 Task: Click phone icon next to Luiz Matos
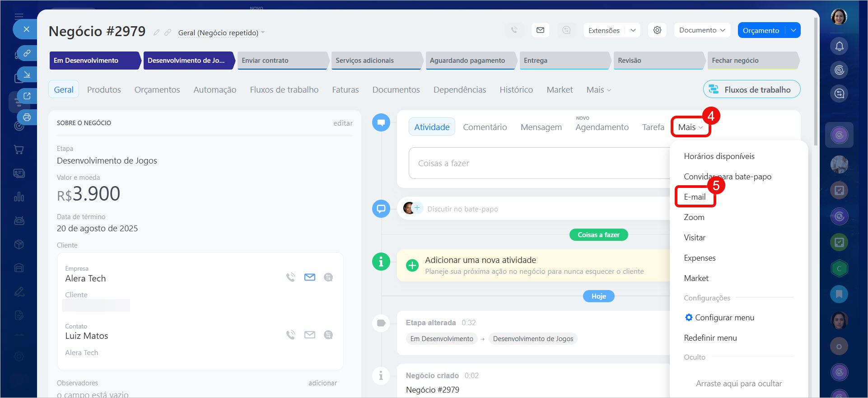tap(290, 335)
